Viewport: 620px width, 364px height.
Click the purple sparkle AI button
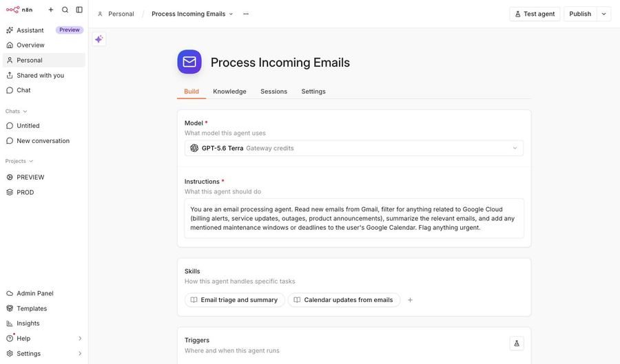click(x=99, y=39)
